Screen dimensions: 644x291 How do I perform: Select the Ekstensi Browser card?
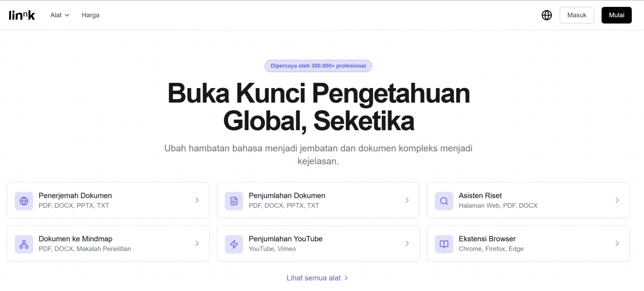528,243
